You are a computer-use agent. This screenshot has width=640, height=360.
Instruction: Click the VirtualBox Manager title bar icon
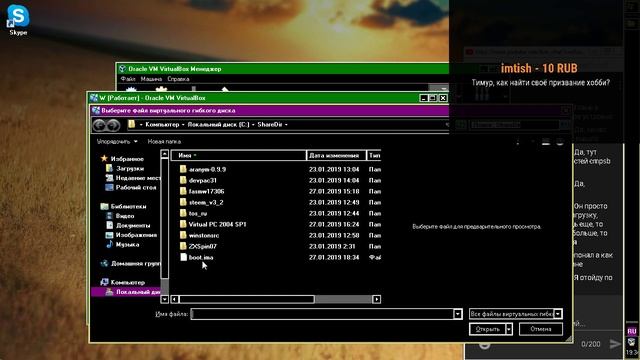(122, 69)
